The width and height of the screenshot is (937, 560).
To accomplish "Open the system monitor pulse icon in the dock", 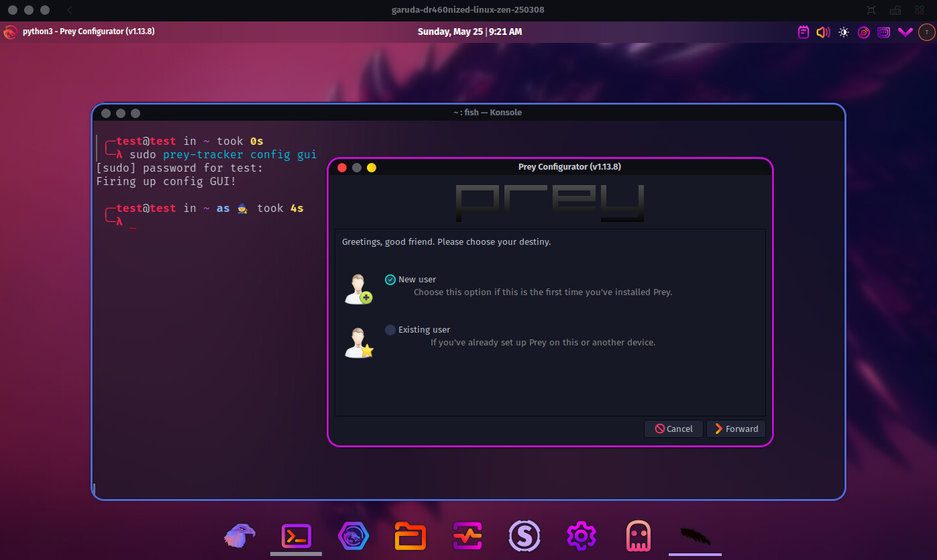I will tap(467, 536).
